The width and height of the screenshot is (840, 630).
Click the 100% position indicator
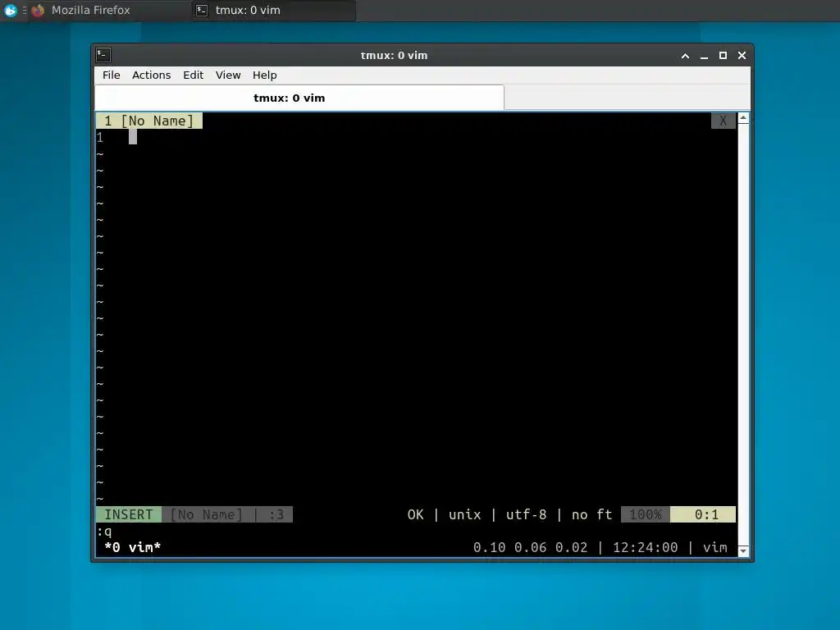[x=646, y=514]
